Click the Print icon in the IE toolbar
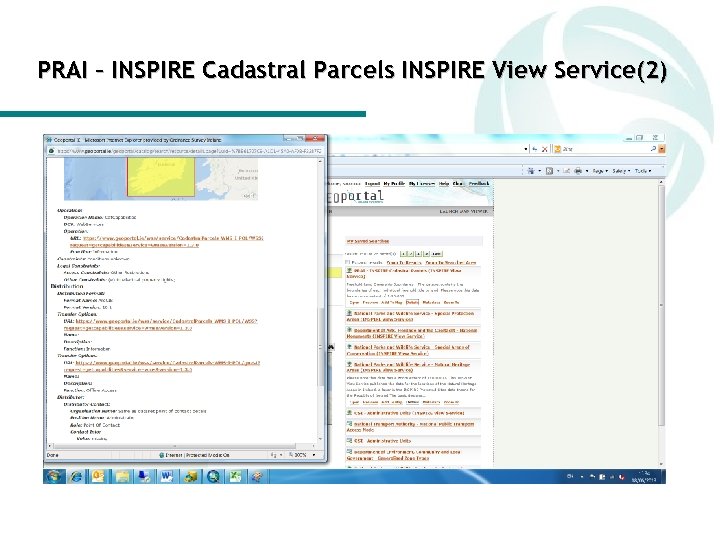The image size is (720, 540). pyautogui.click(x=578, y=171)
